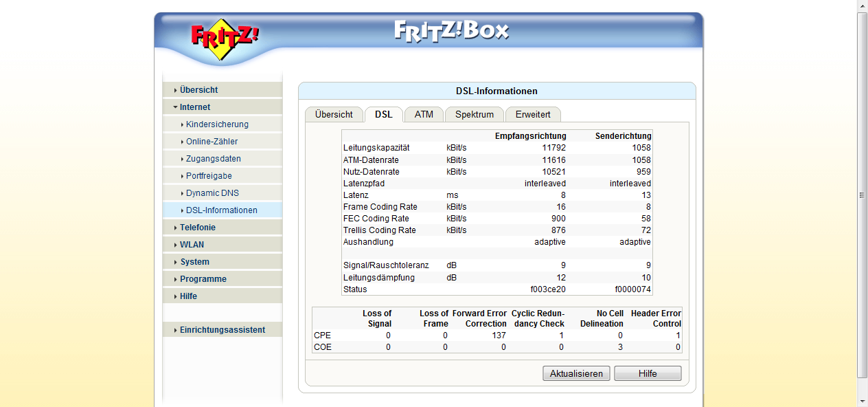Expand the WLAN menu
Image resolution: width=868 pixels, height=407 pixels.
tap(192, 245)
